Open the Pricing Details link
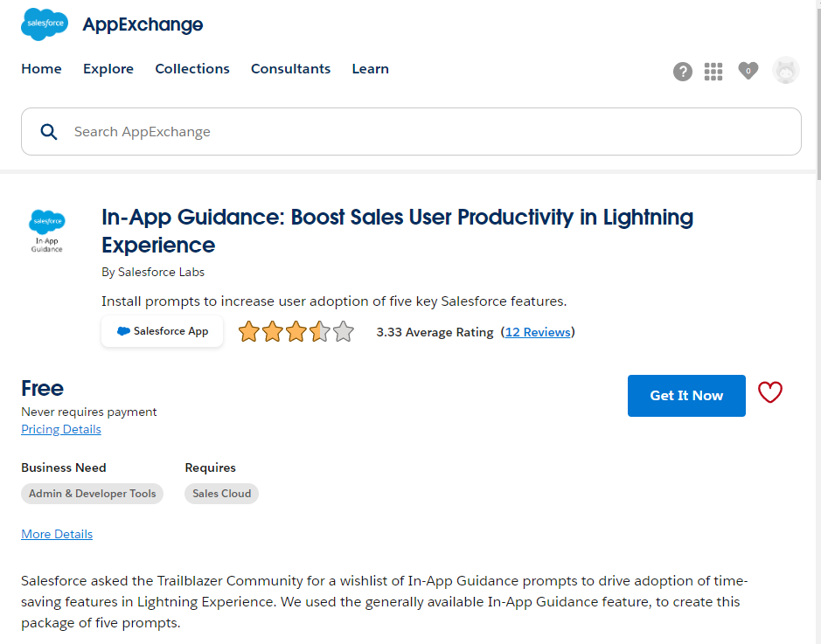The image size is (821, 644). pos(60,430)
